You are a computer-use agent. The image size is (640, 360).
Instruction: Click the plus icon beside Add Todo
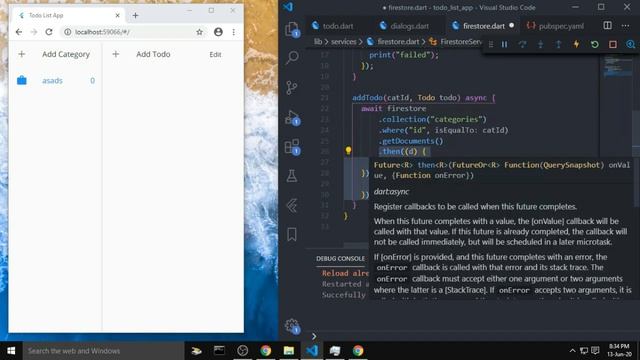[116, 54]
